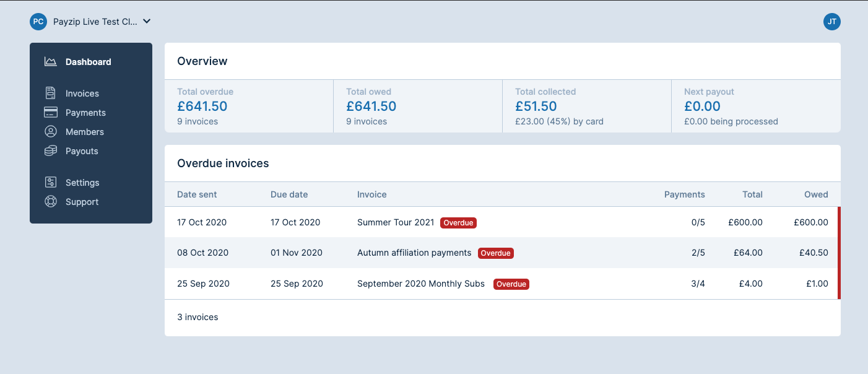The width and height of the screenshot is (868, 374).
Task: Open the Payouts menu item
Action: tap(82, 151)
